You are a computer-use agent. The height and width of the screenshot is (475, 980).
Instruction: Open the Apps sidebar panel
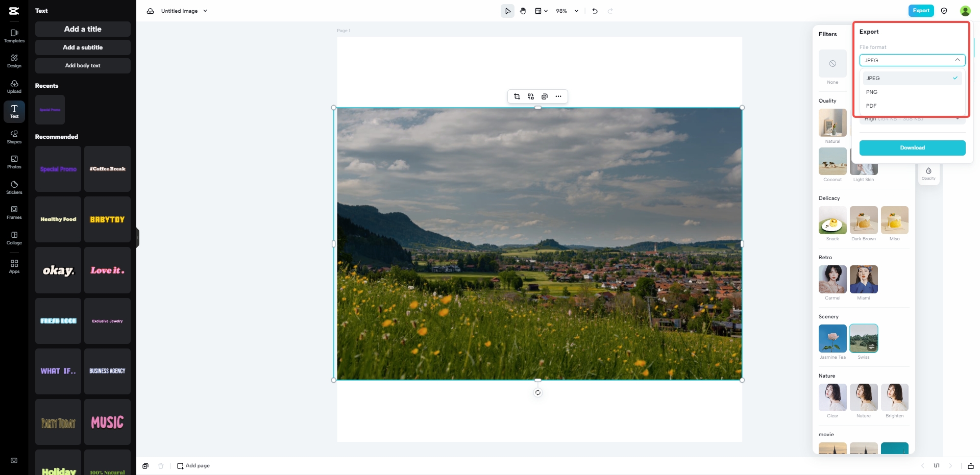14,266
